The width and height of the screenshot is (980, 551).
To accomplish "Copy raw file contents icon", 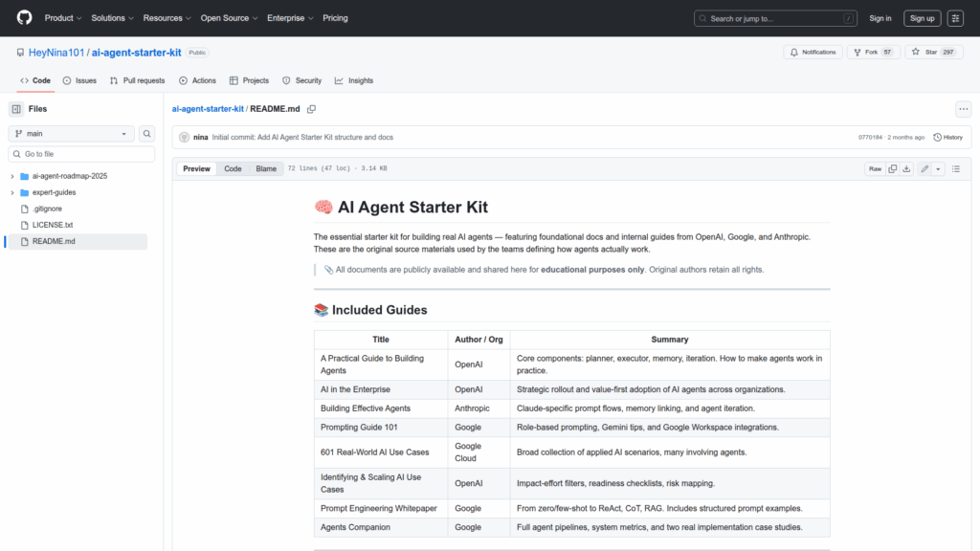I will pos(892,168).
